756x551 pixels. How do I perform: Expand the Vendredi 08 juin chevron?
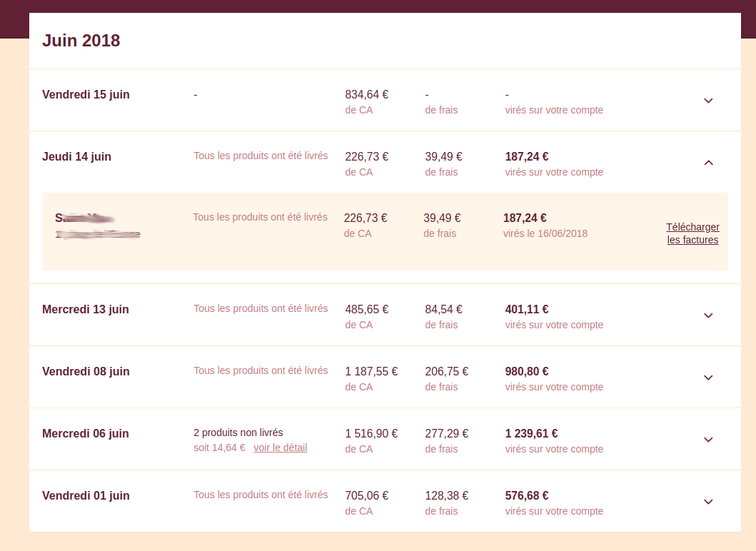point(707,378)
